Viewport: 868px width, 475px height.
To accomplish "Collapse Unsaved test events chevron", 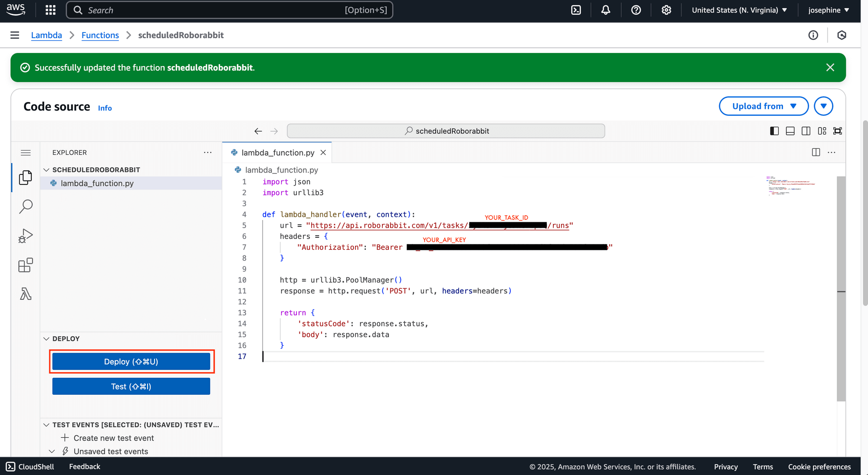I will [52, 451].
